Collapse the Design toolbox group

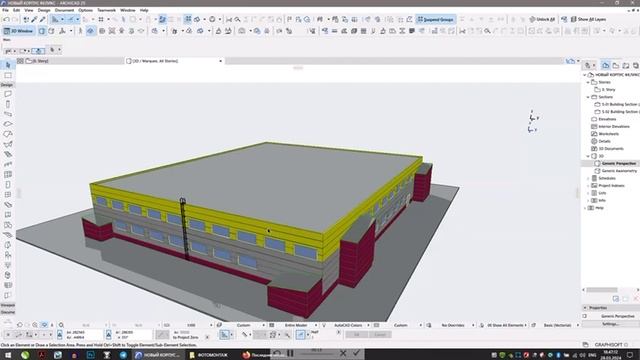[7, 85]
